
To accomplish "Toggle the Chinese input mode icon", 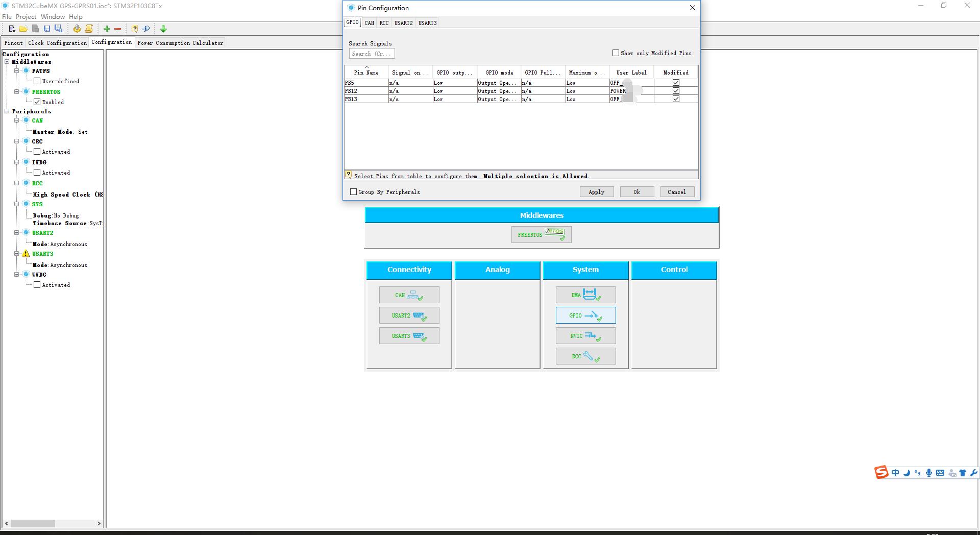I will pos(895,473).
